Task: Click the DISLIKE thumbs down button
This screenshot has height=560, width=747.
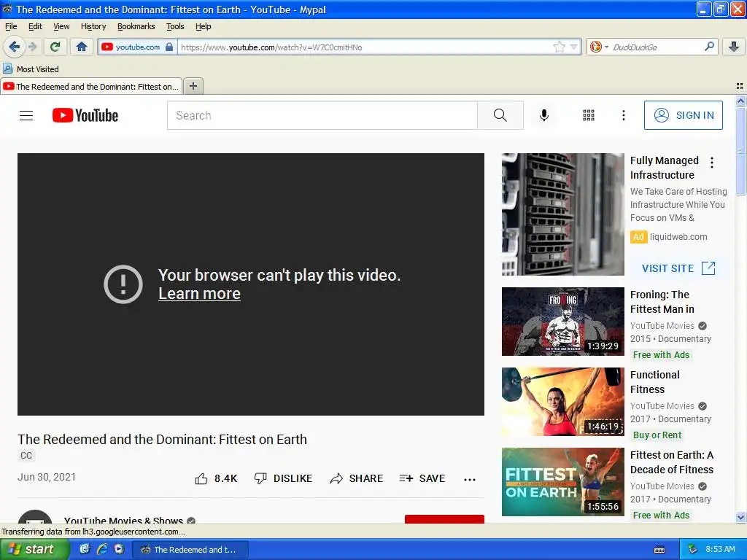Action: point(283,478)
